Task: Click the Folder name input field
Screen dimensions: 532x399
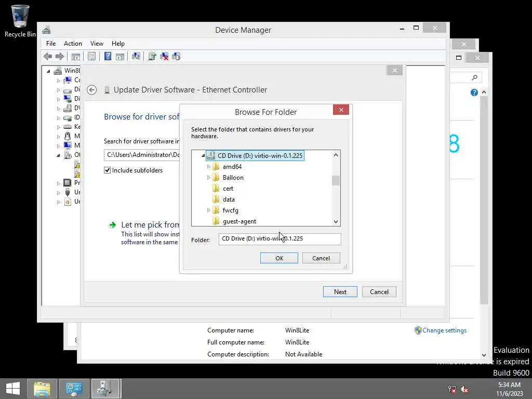Action: click(280, 239)
